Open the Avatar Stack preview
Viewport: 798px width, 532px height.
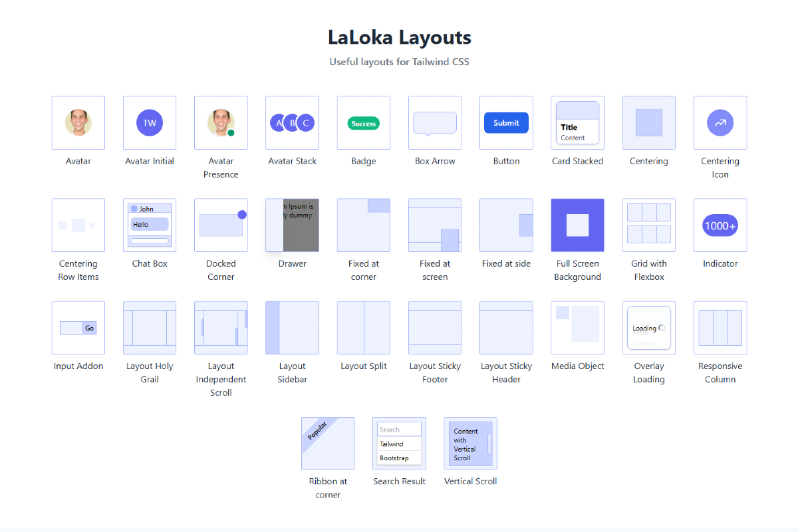pos(292,122)
